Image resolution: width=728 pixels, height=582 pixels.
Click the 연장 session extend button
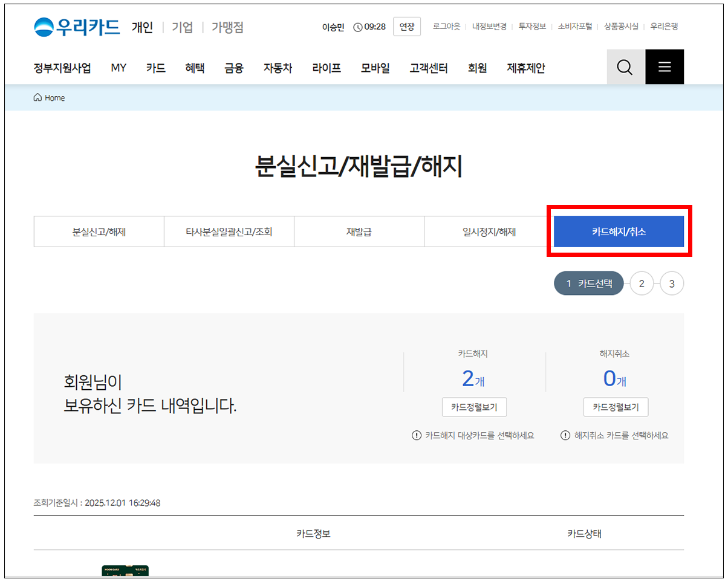(x=407, y=27)
